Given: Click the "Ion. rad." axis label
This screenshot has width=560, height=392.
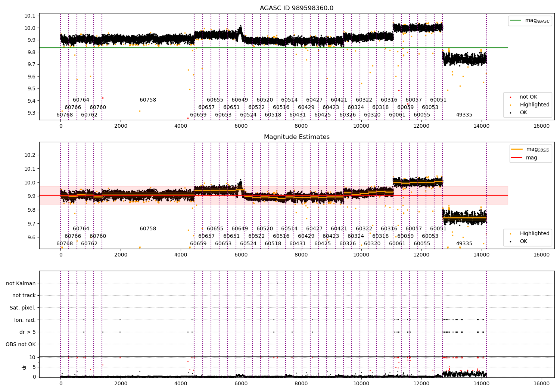Looking at the screenshot, I should (25, 320).
